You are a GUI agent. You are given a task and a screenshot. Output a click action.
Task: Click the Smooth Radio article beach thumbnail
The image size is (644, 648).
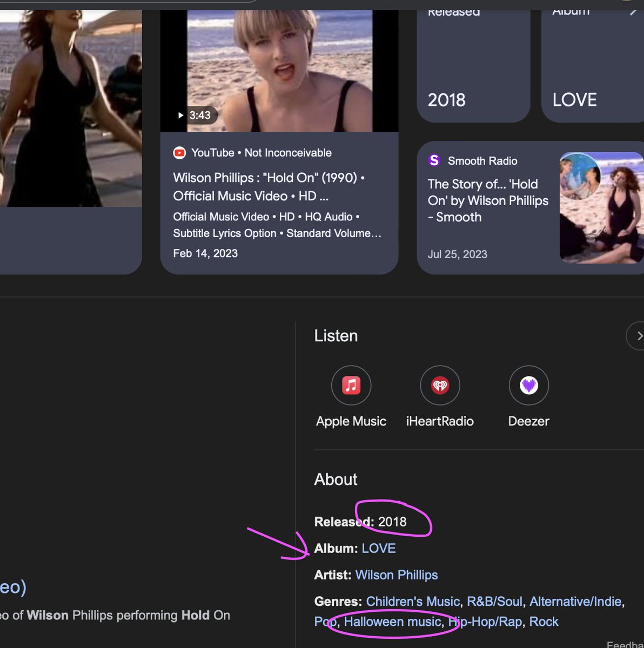(x=601, y=207)
